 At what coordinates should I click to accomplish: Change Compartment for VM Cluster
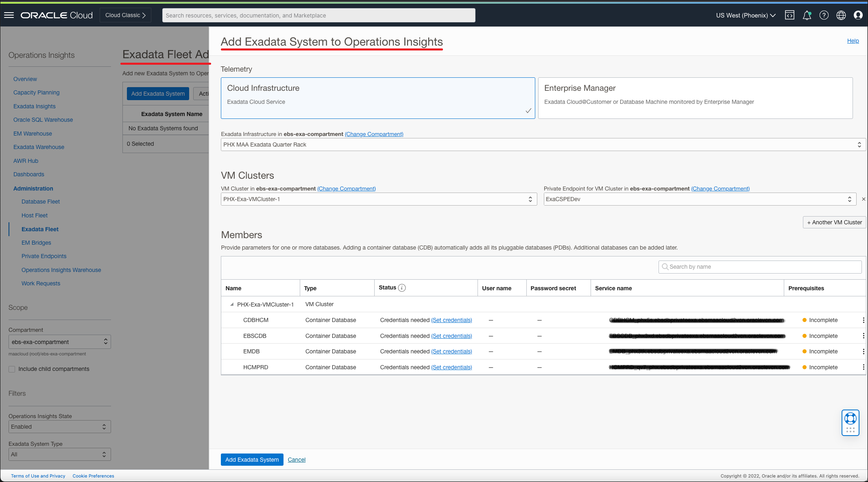(347, 188)
